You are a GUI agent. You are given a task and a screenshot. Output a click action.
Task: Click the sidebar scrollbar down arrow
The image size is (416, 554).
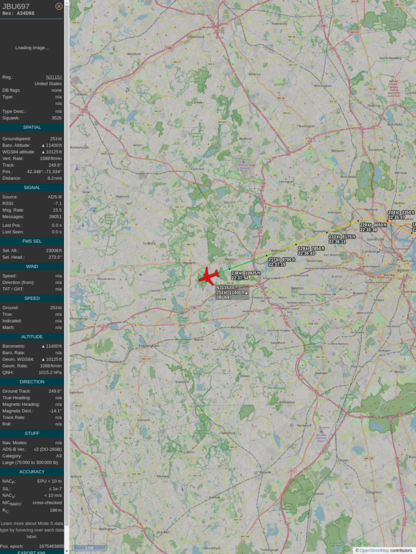click(x=67, y=552)
